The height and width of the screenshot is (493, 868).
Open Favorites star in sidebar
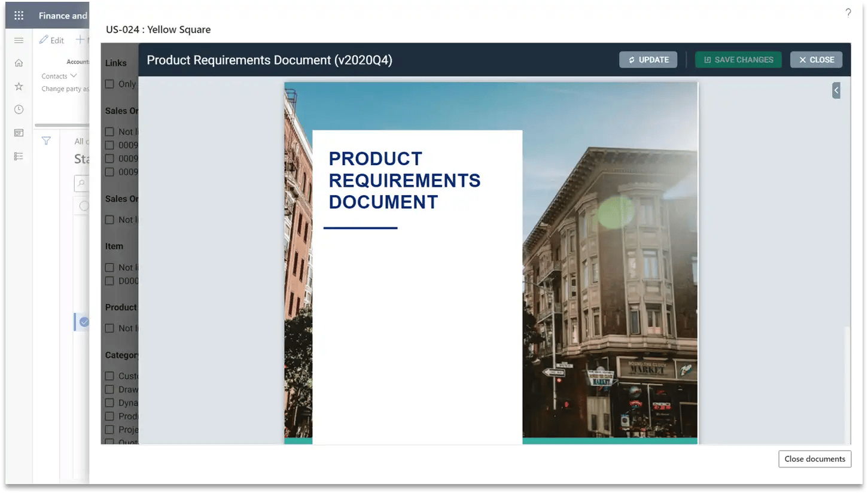click(19, 86)
